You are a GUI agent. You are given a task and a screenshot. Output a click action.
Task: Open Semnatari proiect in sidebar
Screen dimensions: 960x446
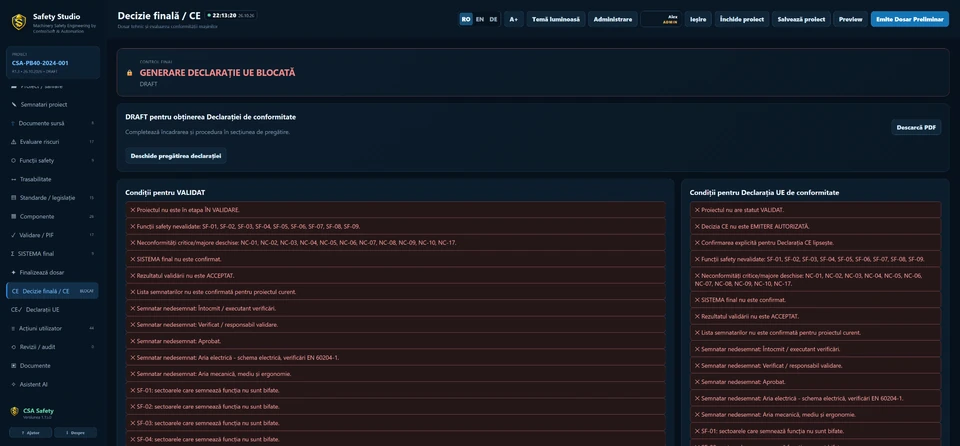pyautogui.click(x=53, y=105)
